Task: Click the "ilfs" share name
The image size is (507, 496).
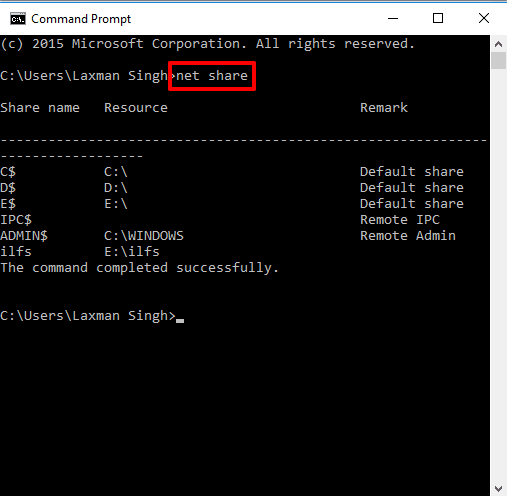Action: pyautogui.click(x=16, y=252)
